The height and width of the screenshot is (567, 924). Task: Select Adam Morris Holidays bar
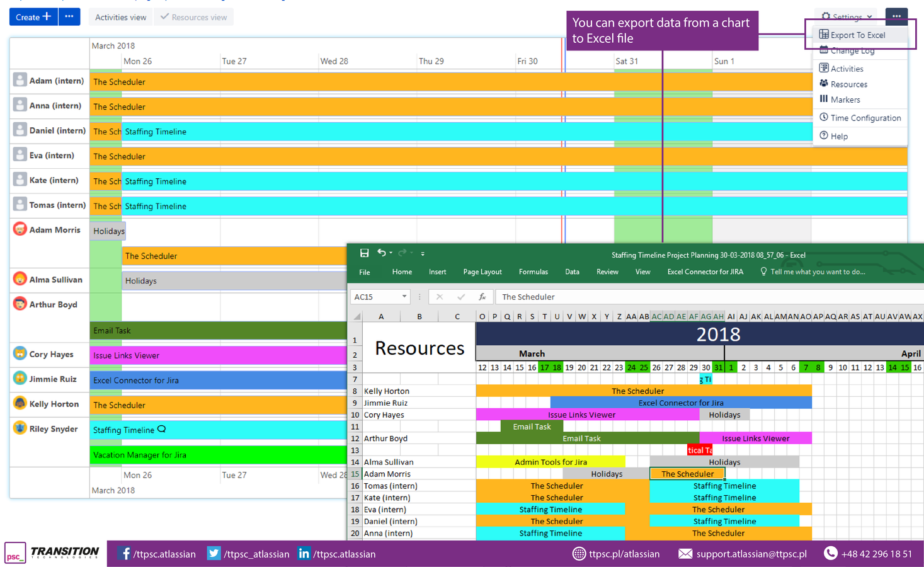coord(108,231)
